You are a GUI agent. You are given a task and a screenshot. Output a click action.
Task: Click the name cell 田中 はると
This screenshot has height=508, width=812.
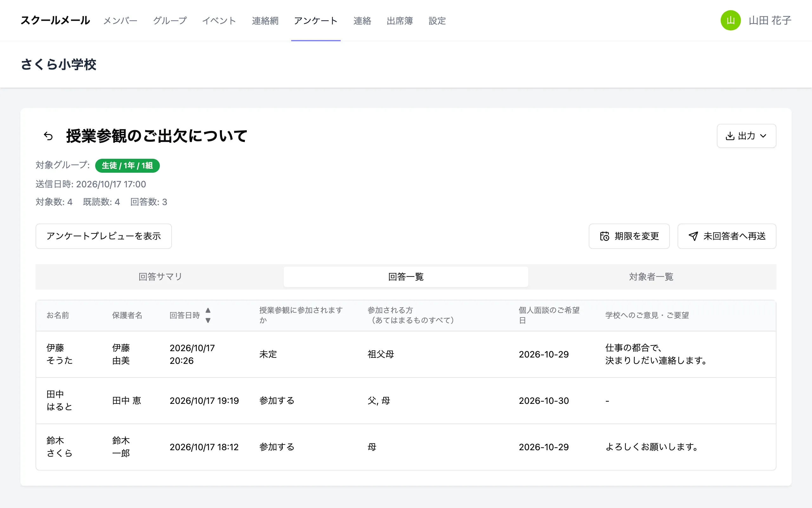(59, 400)
